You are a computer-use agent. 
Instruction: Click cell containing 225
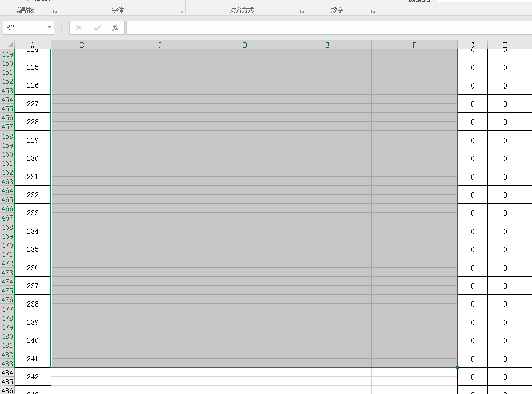tap(32, 67)
